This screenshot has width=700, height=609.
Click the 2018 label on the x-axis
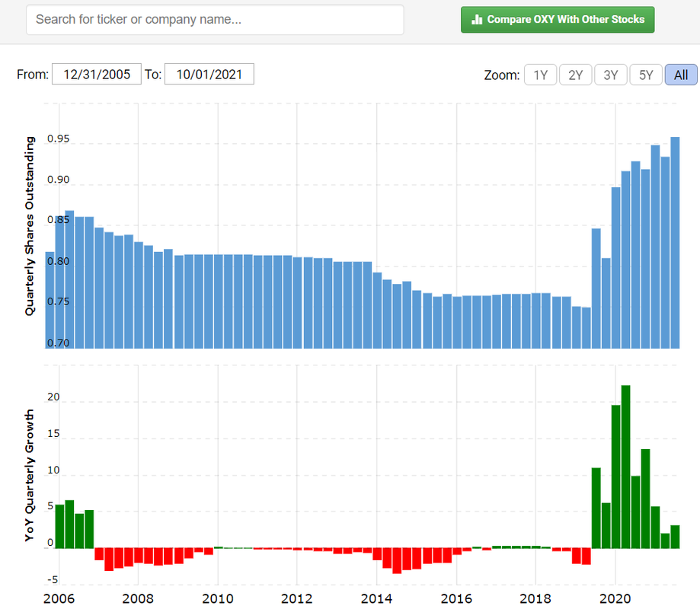[x=535, y=599]
